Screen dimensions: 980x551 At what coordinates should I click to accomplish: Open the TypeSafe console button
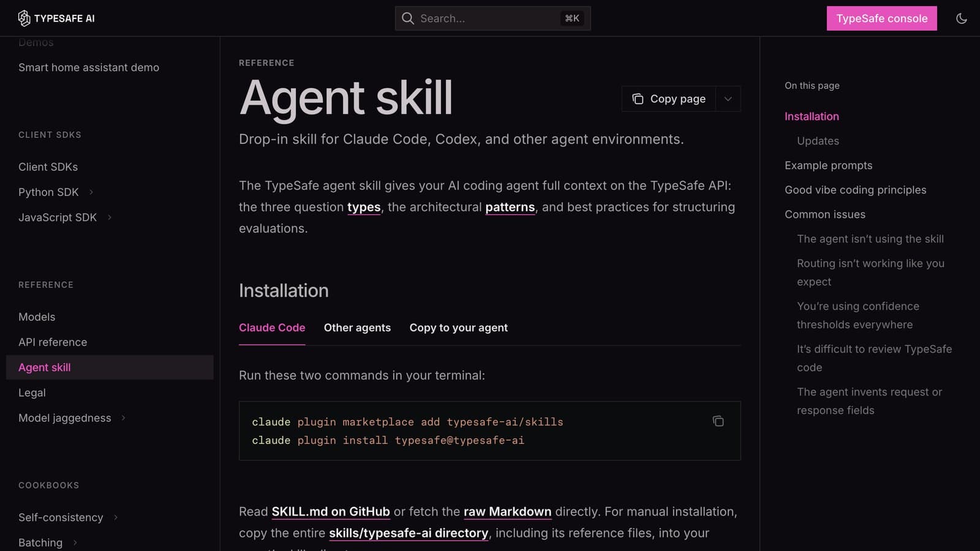[882, 18]
